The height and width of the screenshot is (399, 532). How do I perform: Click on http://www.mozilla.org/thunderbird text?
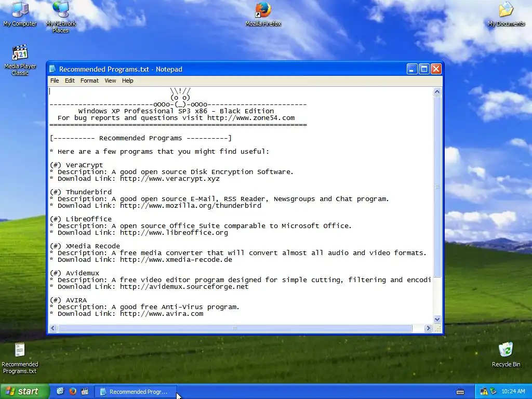coord(191,206)
